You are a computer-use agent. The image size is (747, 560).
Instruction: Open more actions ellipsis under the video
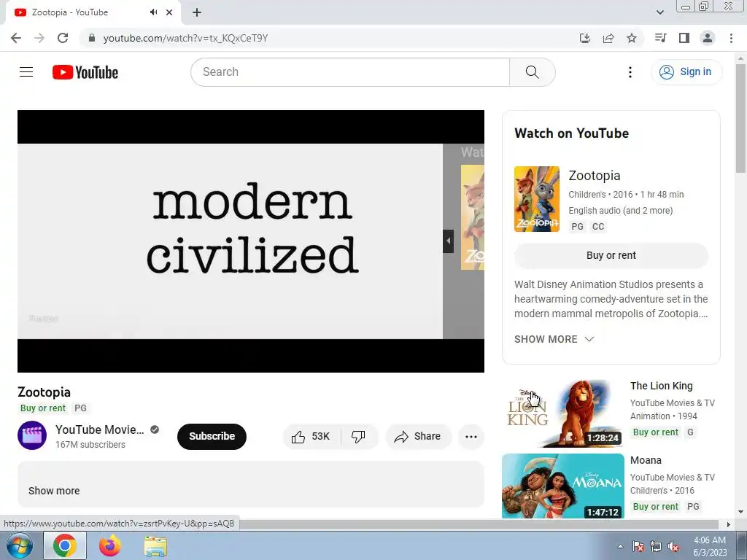coord(471,437)
